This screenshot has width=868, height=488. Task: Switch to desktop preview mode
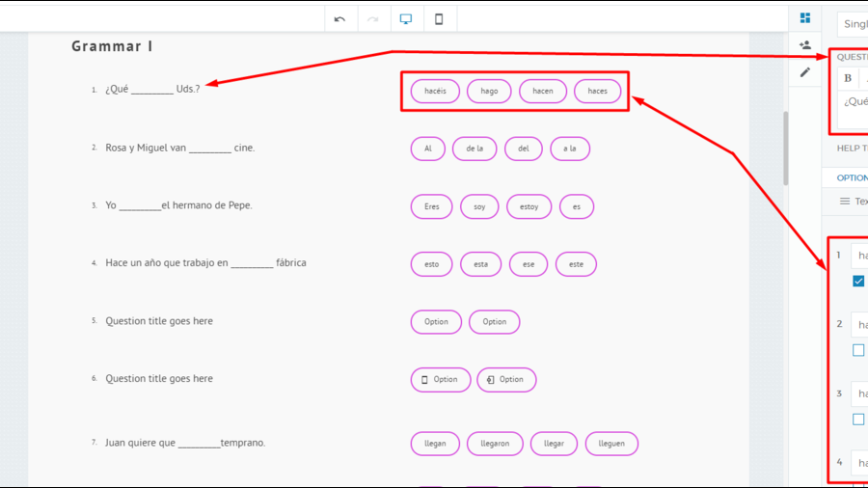[406, 19]
